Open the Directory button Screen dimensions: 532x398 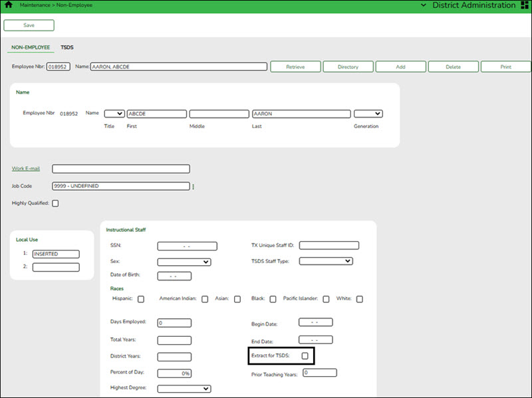point(348,67)
